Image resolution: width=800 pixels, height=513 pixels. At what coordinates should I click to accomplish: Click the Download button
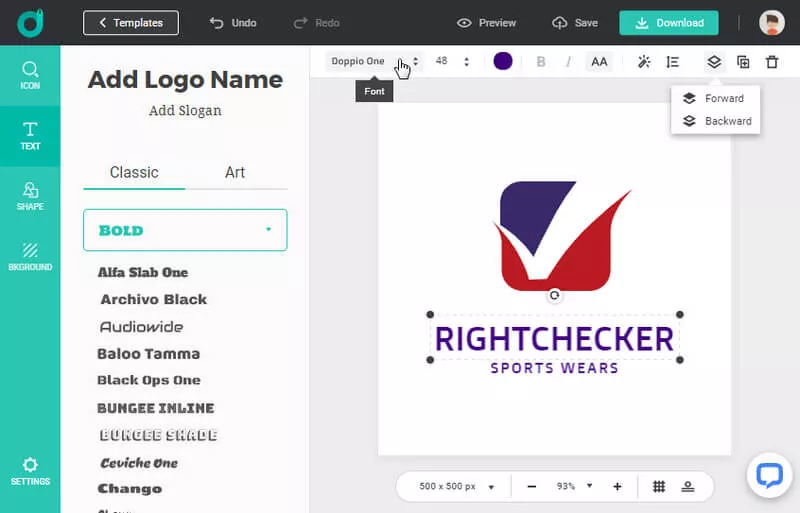click(x=669, y=23)
